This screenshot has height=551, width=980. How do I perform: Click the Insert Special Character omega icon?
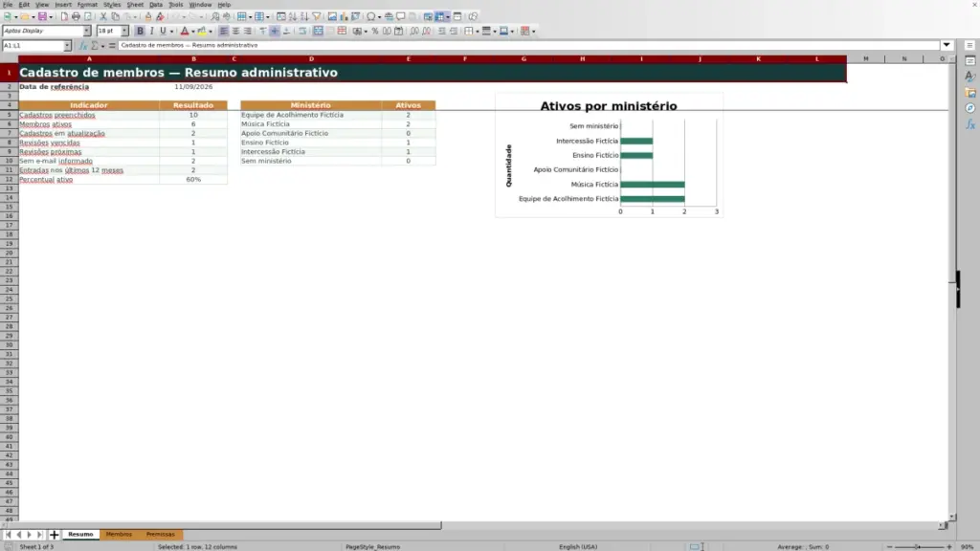pos(371,17)
